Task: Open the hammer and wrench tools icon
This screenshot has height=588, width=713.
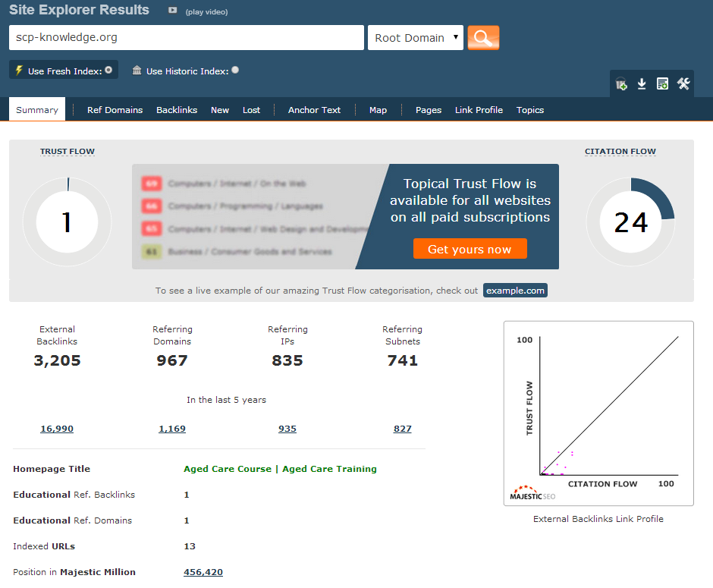Action: (683, 83)
